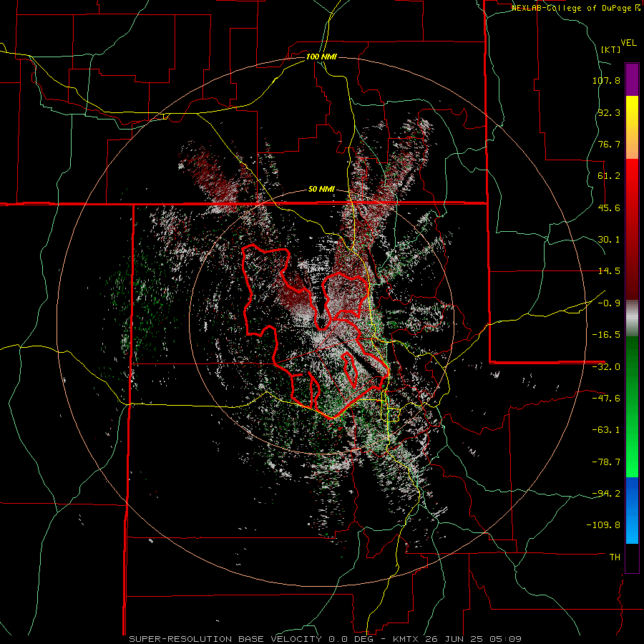The width and height of the screenshot is (644, 644).
Task: Click the 45.6 scale value
Action: [x=609, y=208]
